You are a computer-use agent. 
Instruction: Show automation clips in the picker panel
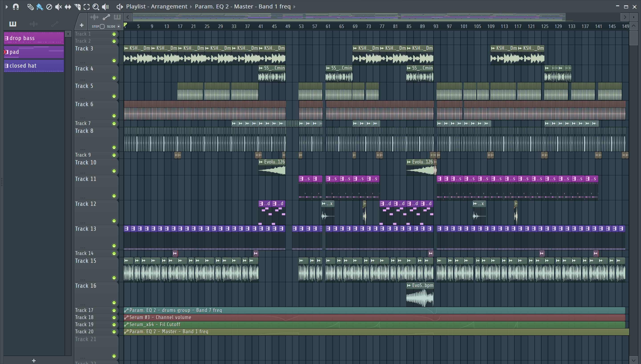(55, 24)
